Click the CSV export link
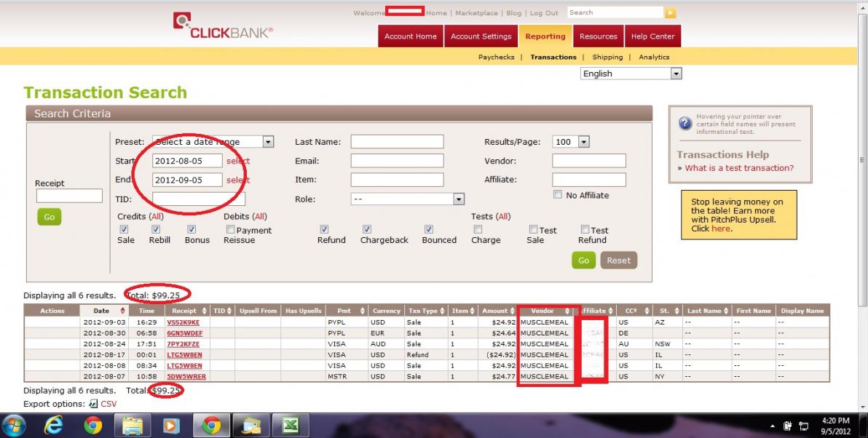Viewport: 868px width, 438px height. (108, 404)
